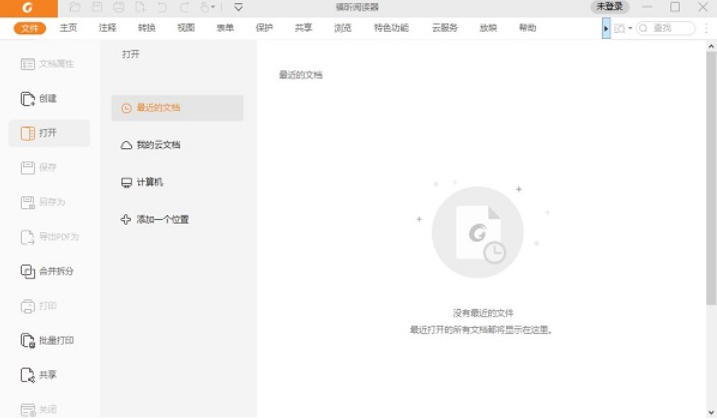This screenshot has height=419, width=717.
Task: Click the new blank page icon in title bar
Action: coord(140,7)
